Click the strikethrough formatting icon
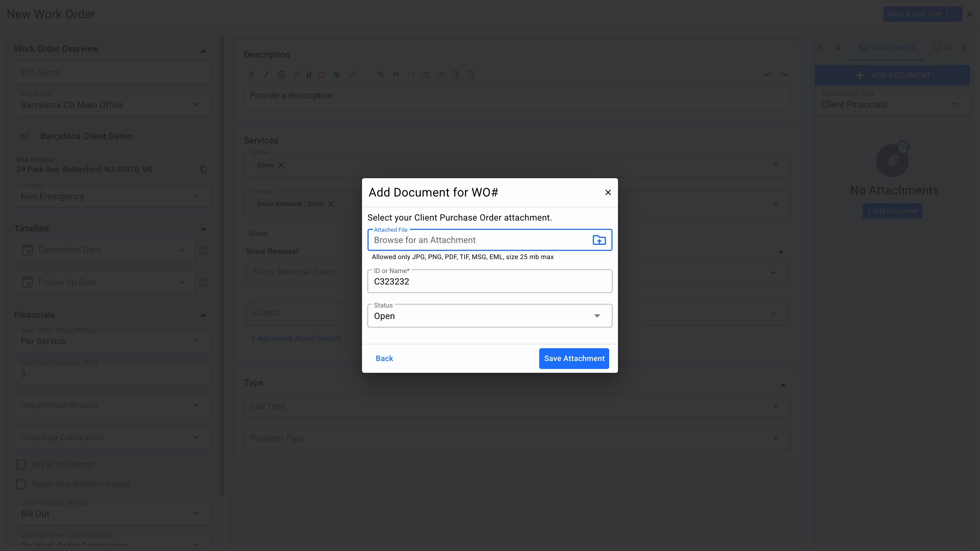This screenshot has width=980, height=551. tap(281, 75)
